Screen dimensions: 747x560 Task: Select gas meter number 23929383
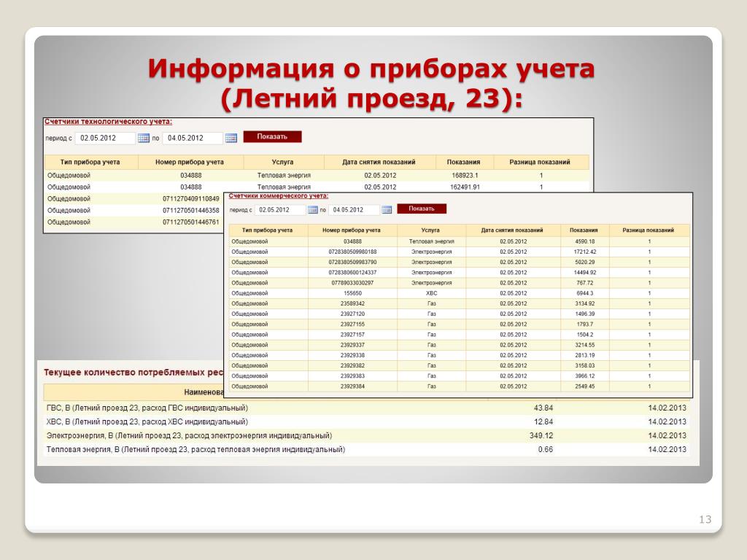click(352, 376)
